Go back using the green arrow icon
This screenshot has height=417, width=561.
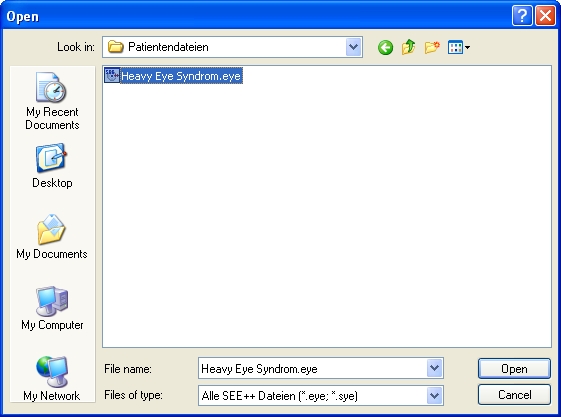click(385, 47)
